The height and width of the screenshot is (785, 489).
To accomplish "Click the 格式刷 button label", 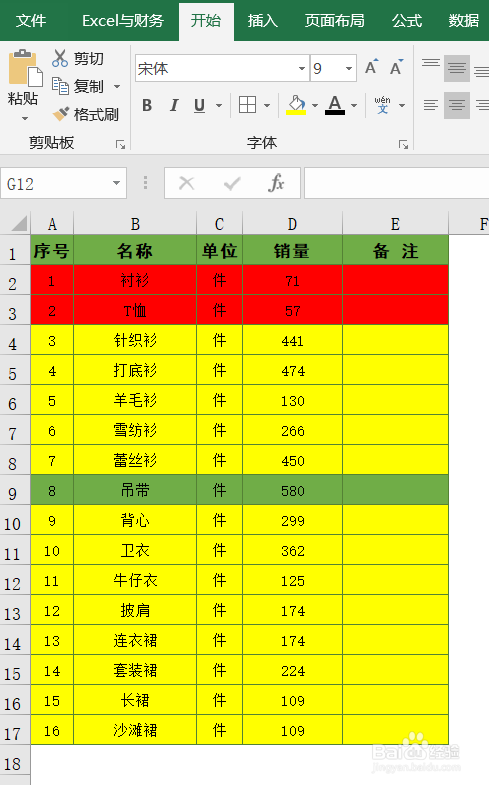I will point(96,115).
